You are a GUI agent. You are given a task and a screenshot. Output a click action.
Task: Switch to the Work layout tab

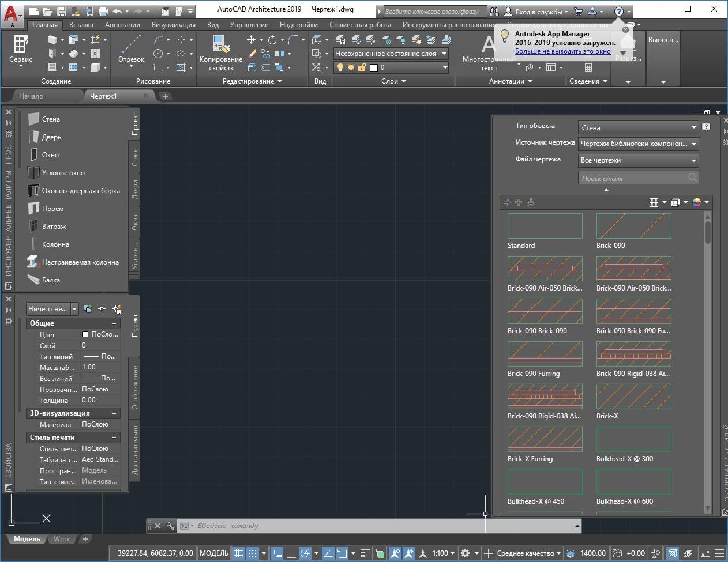62,539
